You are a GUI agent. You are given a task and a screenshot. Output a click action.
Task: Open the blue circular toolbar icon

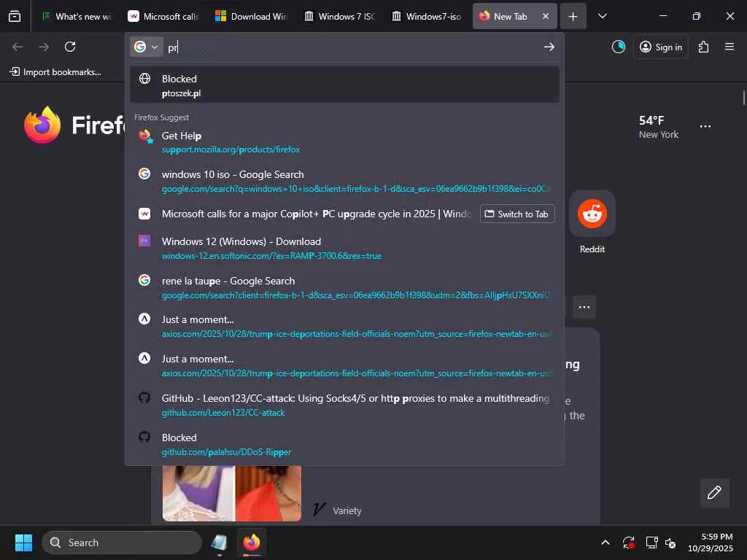point(619,47)
